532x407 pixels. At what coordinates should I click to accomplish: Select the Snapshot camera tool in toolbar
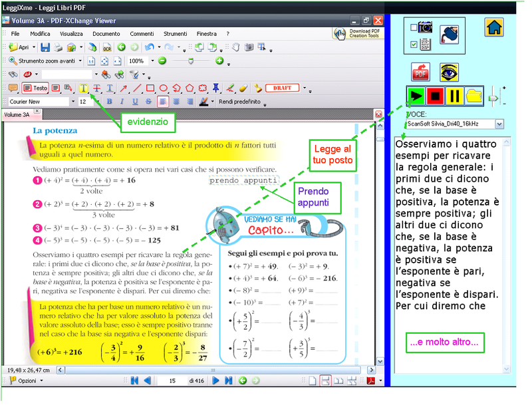(249, 47)
